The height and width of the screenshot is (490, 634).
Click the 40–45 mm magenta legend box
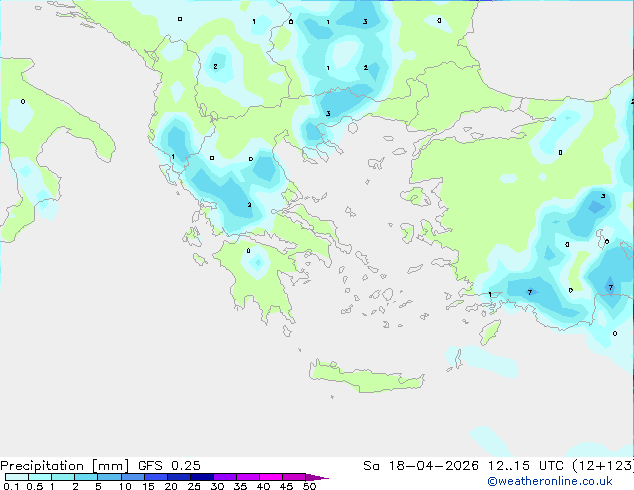click(271, 477)
